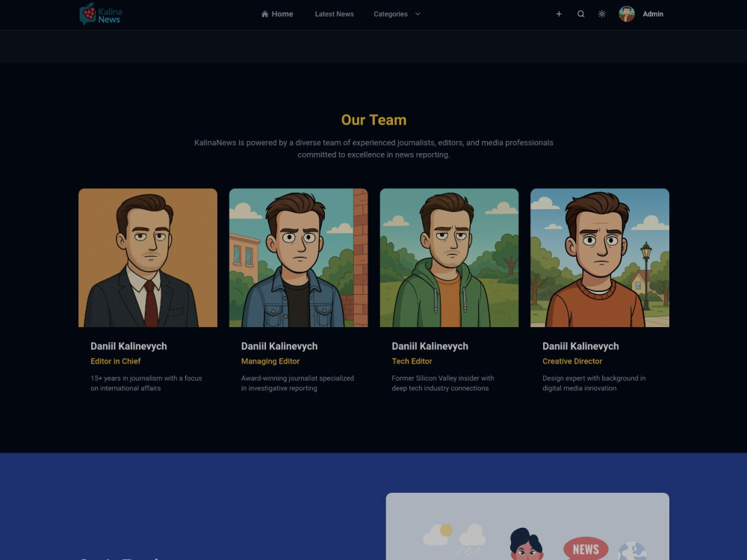This screenshot has height=560, width=747.
Task: Click the Editor in Chief title
Action: (x=115, y=361)
